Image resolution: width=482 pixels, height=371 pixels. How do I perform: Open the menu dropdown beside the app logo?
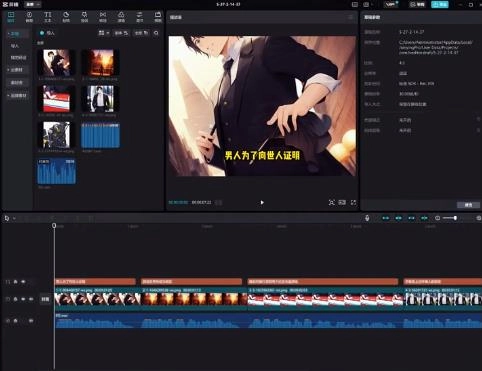click(x=33, y=4)
